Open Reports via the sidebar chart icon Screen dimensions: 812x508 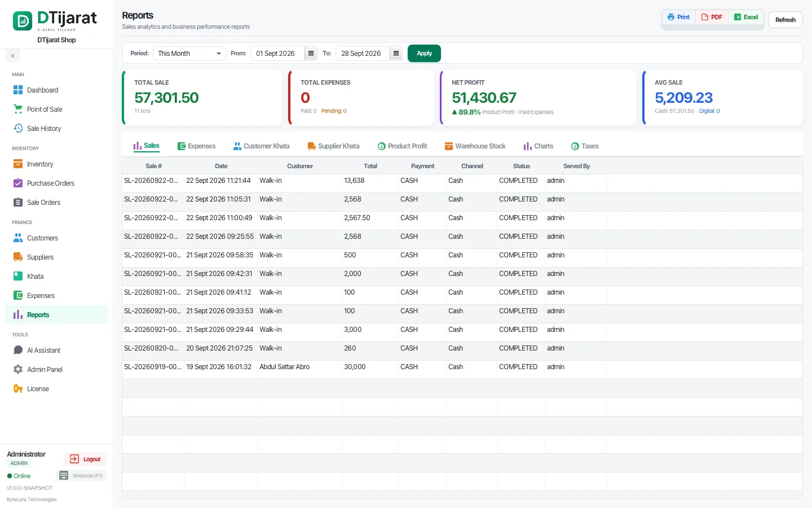[x=18, y=315]
